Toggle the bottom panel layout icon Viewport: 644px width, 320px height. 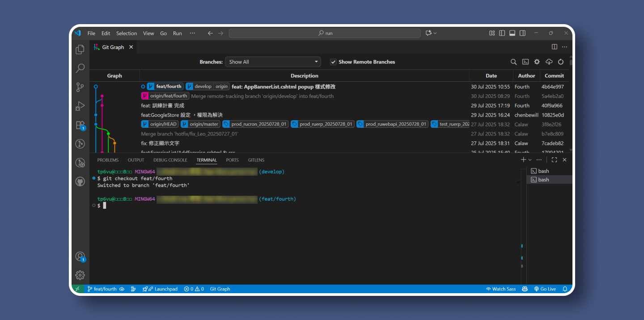tap(512, 33)
